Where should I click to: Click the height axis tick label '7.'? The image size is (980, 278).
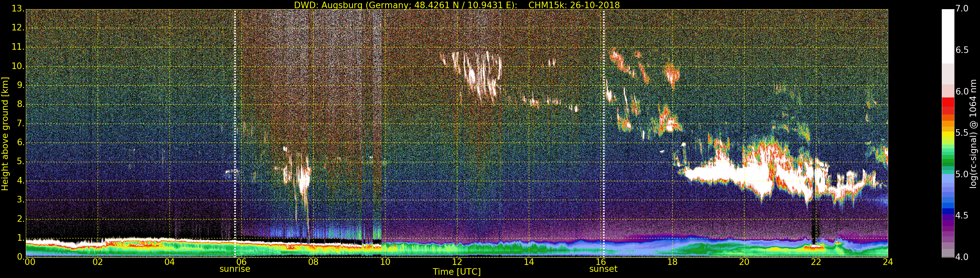pos(21,123)
